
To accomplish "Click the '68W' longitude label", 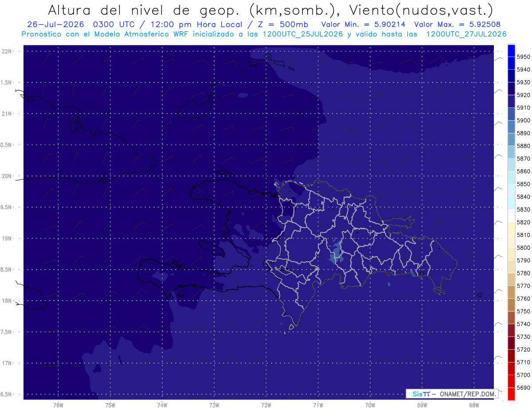I will click(474, 405).
